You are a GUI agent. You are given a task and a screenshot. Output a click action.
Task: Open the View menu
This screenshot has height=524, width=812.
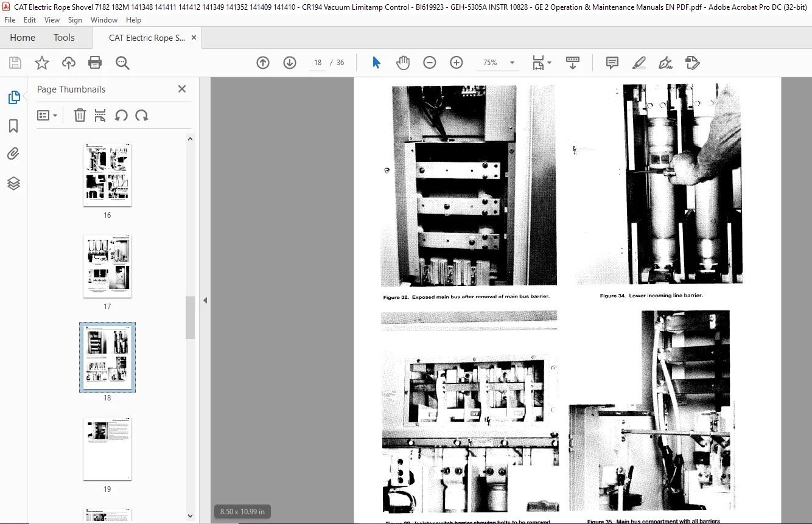(52, 20)
